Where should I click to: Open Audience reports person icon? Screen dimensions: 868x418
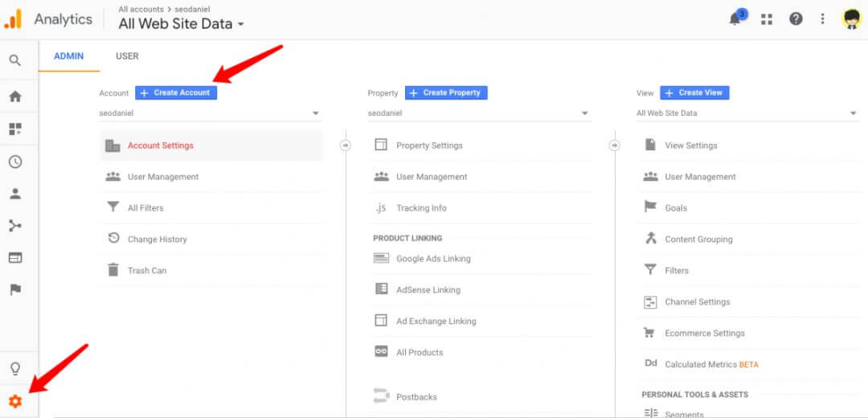pyautogui.click(x=15, y=194)
